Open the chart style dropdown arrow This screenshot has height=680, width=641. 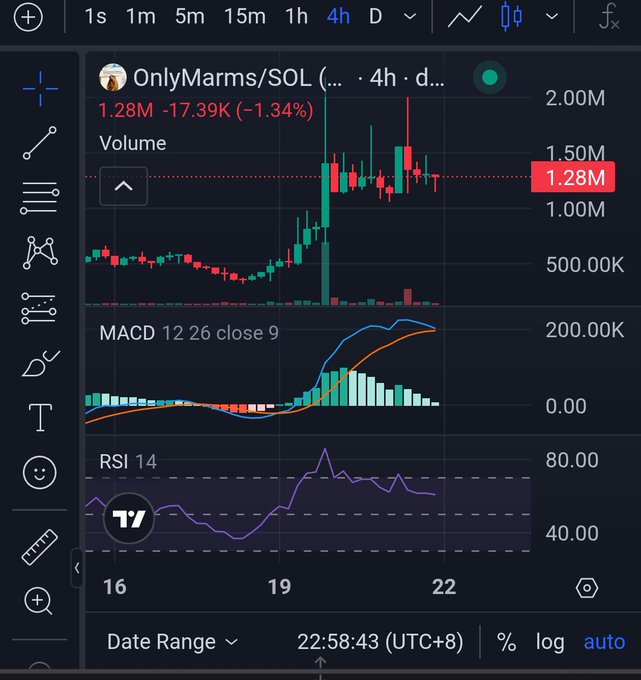(x=552, y=17)
